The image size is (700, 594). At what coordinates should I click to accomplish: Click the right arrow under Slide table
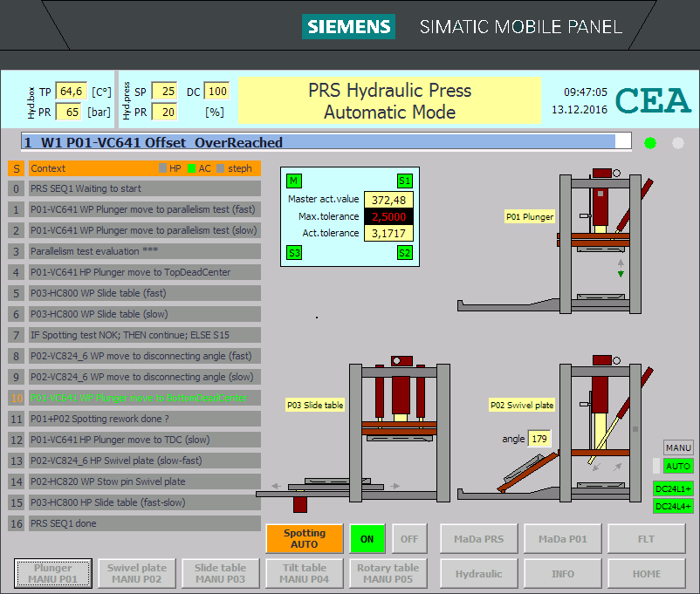pos(395,486)
